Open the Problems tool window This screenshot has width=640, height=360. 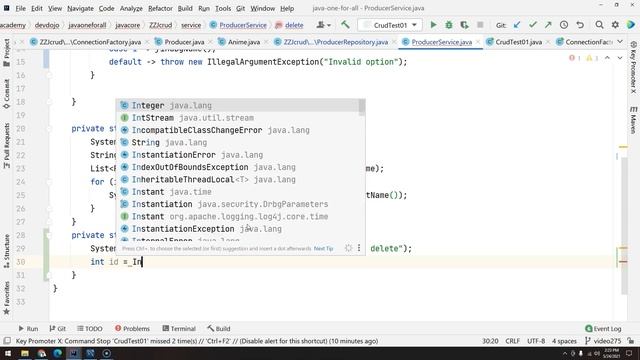132,328
